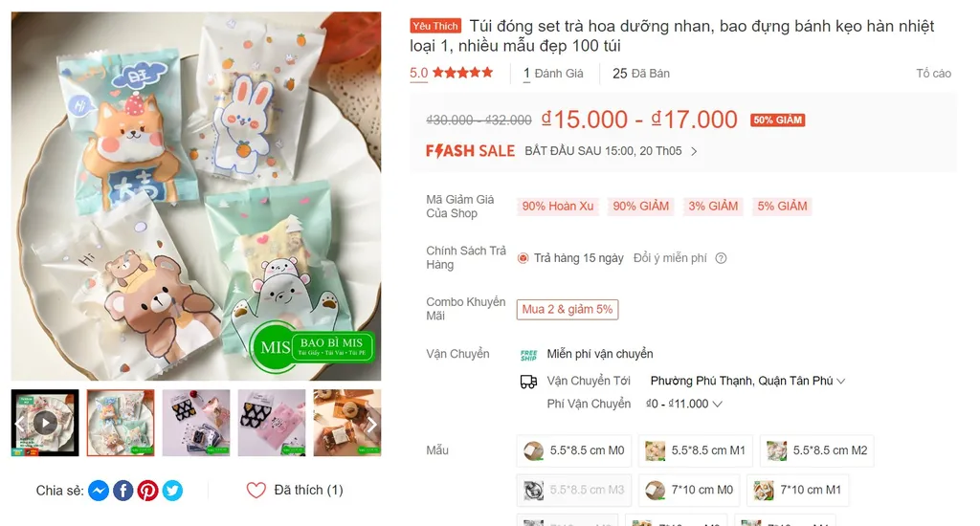The image size is (980, 526).
Task: Play the product video thumbnail
Action: 45,422
